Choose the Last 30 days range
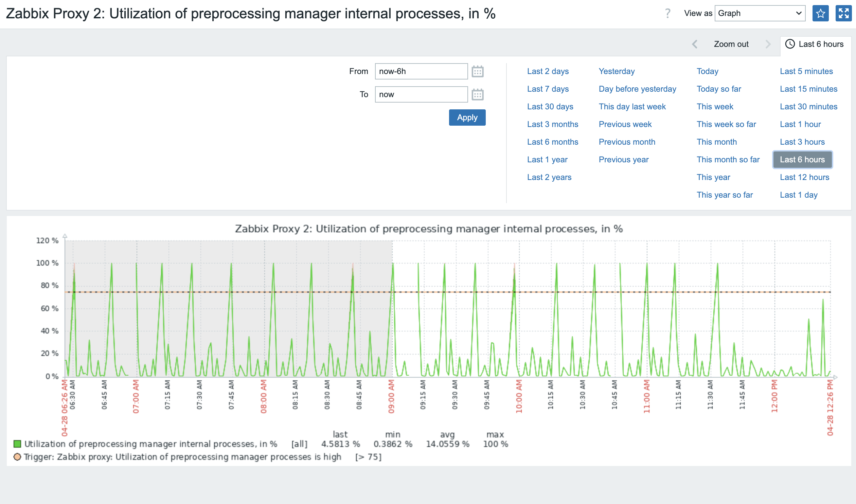 click(550, 107)
